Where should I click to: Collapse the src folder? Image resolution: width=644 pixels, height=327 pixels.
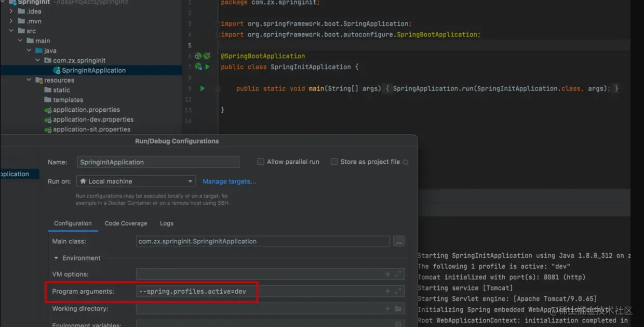tap(11, 31)
